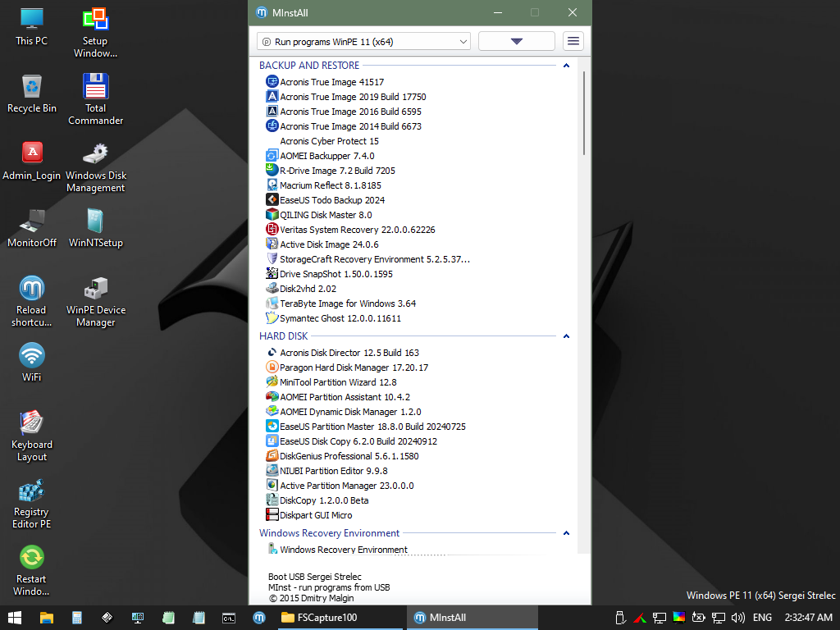Select Veritas System Recovery entry
Image resolution: width=840 pixels, height=630 pixels.
pos(350,230)
